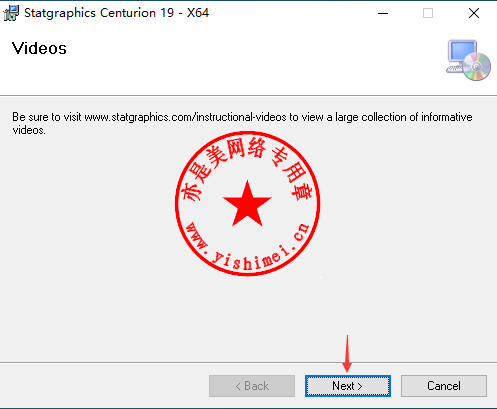Click the words 'Be sure to visit'

(47, 117)
